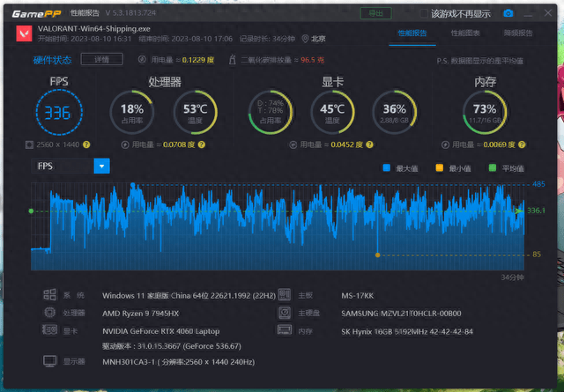Open help icon beside processor power 0.0708
This screenshot has height=392, width=564.
click(x=202, y=144)
